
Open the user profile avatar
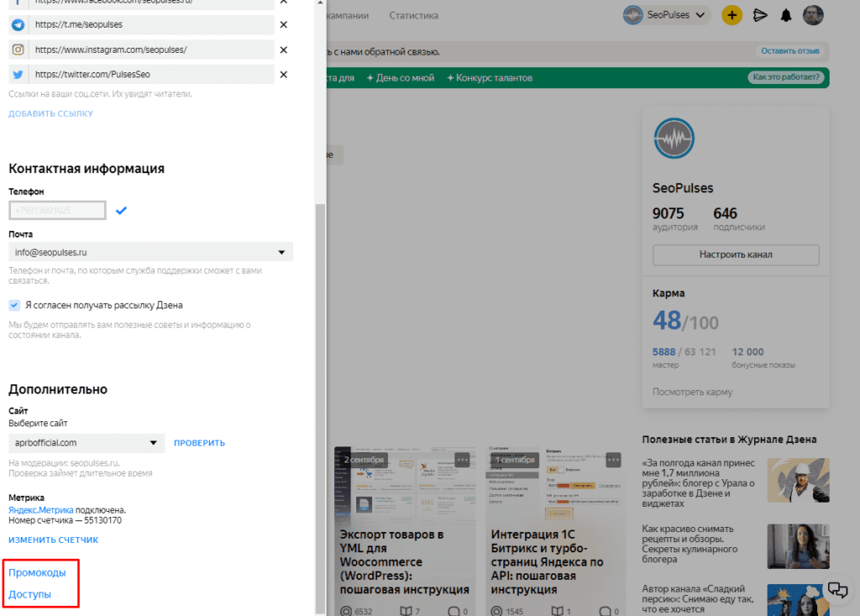click(813, 15)
